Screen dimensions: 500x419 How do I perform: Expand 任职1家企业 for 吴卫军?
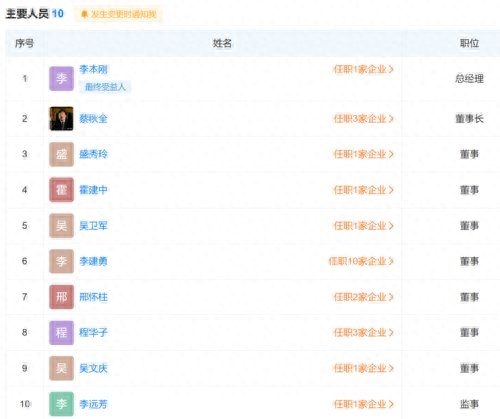click(x=364, y=226)
